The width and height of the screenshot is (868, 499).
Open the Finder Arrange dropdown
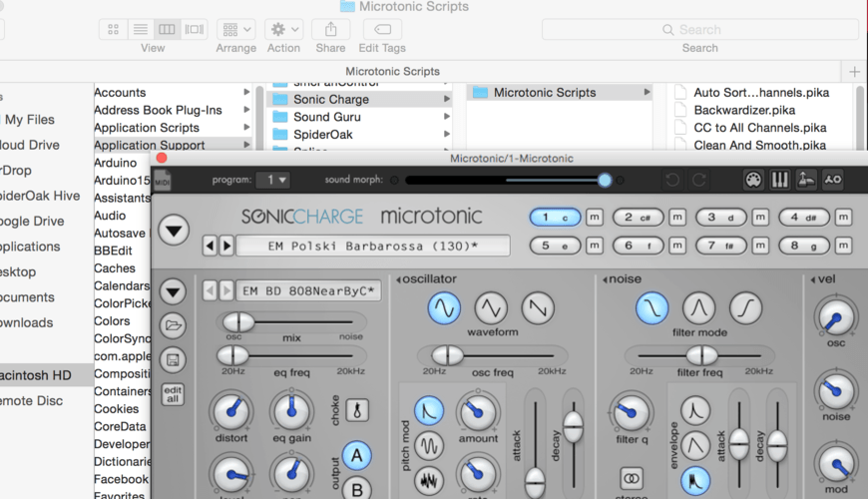click(x=235, y=29)
